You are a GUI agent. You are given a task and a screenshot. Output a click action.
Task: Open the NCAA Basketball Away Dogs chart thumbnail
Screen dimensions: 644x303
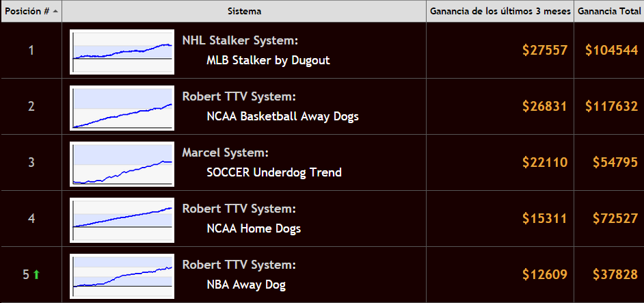122,107
